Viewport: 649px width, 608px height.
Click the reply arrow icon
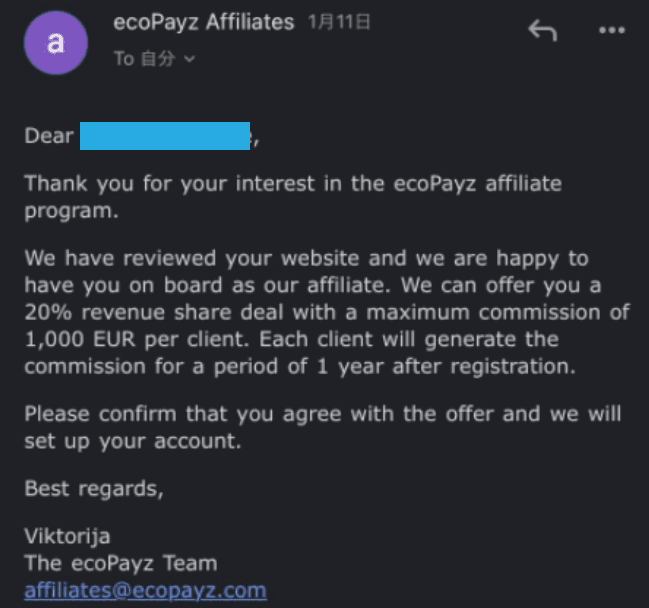tap(543, 30)
